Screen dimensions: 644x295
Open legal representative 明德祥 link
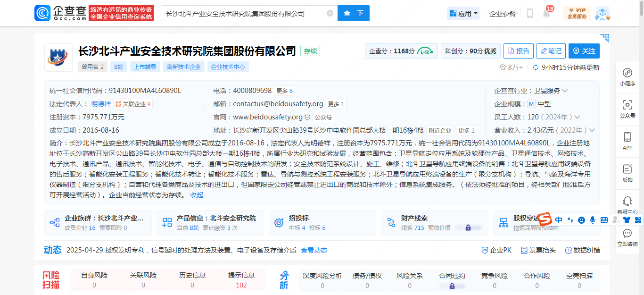[101, 104]
